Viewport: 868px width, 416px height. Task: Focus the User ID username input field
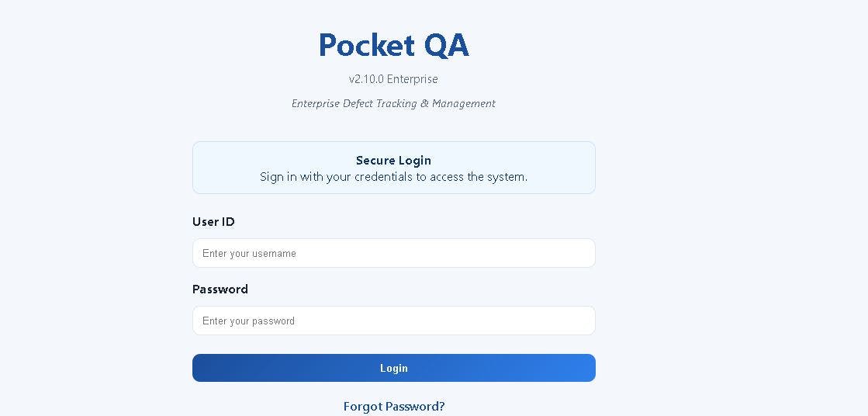click(x=393, y=253)
